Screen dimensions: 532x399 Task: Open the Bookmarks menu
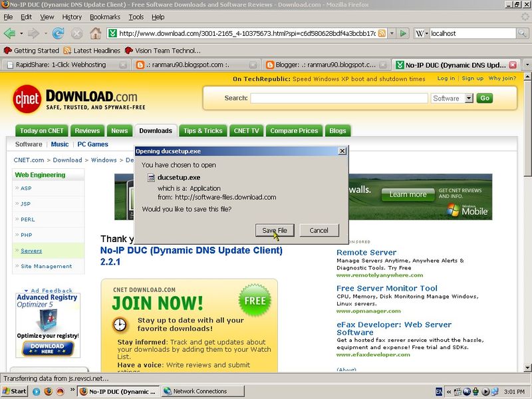105,17
